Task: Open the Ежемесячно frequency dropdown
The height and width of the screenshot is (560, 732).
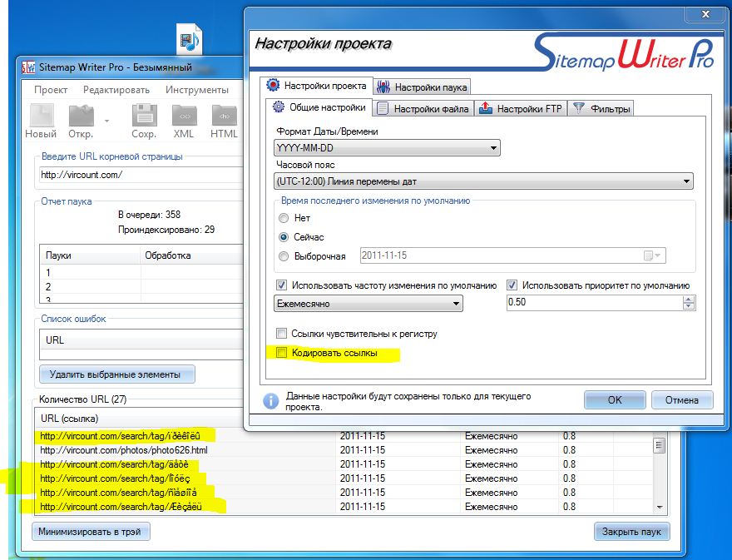Action: coord(368,304)
